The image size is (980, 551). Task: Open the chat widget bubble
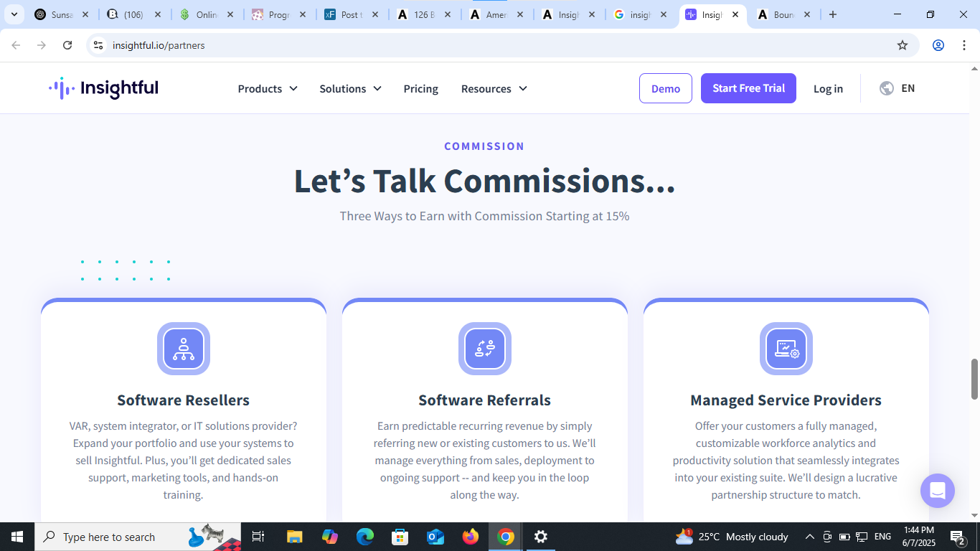coord(938,491)
